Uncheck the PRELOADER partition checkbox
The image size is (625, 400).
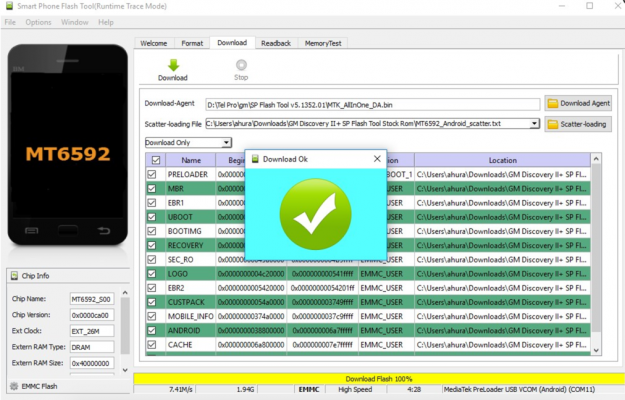pyautogui.click(x=152, y=174)
